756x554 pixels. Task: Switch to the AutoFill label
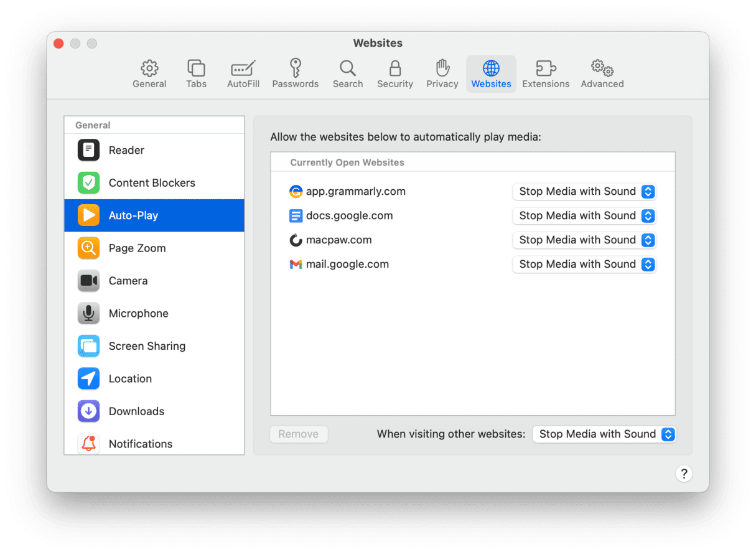click(243, 84)
